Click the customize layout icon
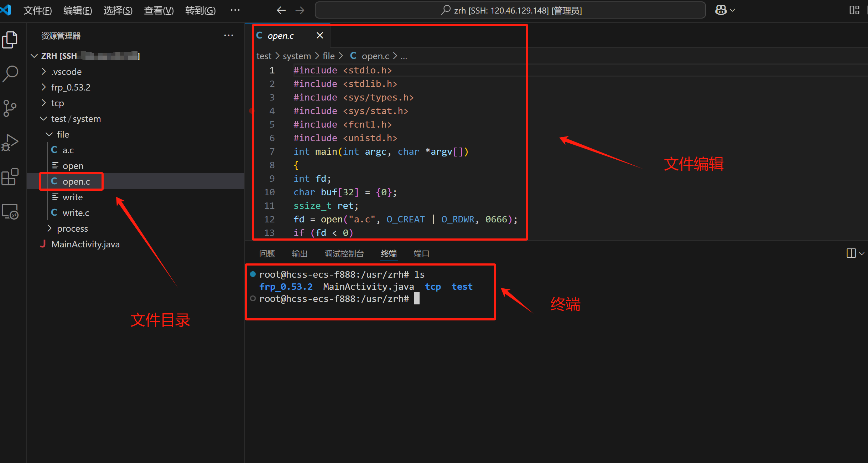868x463 pixels. tap(854, 10)
